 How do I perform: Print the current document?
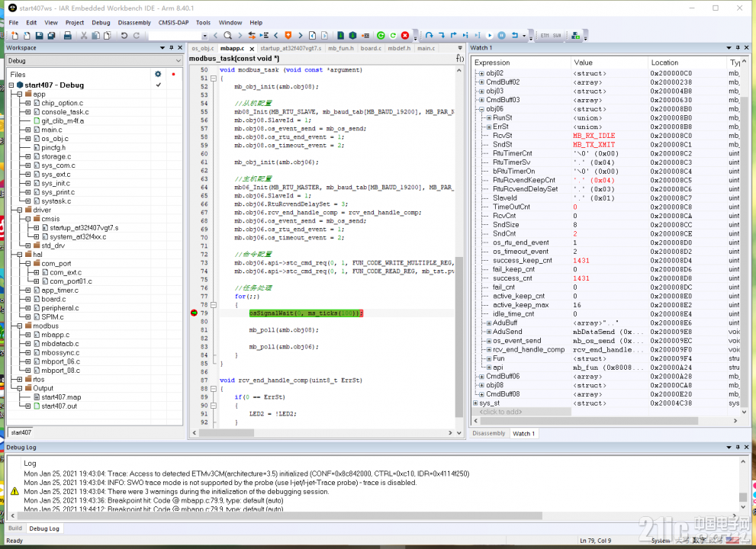point(68,36)
